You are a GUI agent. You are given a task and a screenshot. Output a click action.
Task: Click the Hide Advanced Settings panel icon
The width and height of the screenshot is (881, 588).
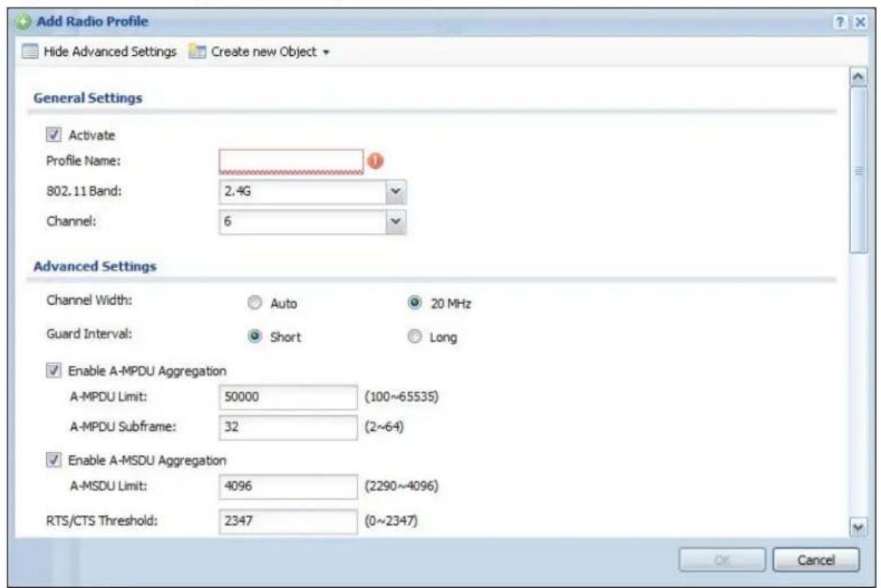click(x=30, y=52)
